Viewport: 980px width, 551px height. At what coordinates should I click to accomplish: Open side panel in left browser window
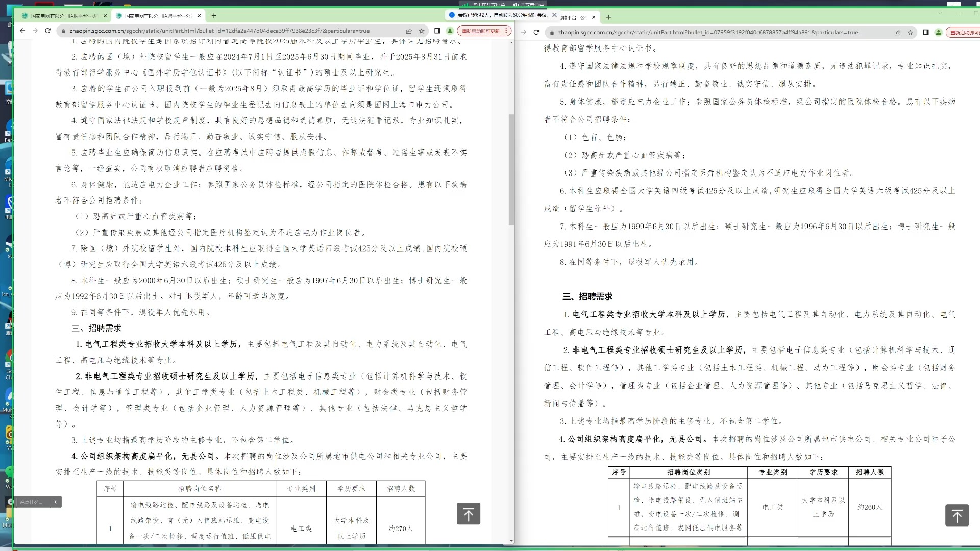click(437, 31)
